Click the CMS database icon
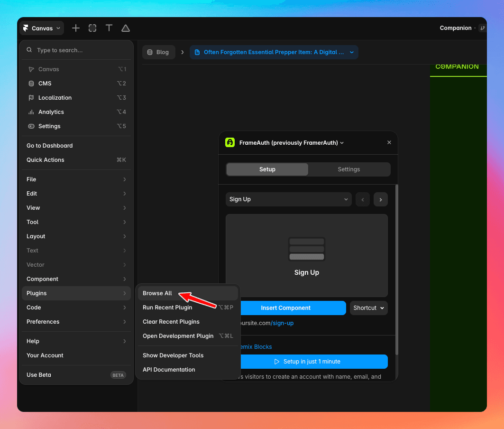 point(31,84)
